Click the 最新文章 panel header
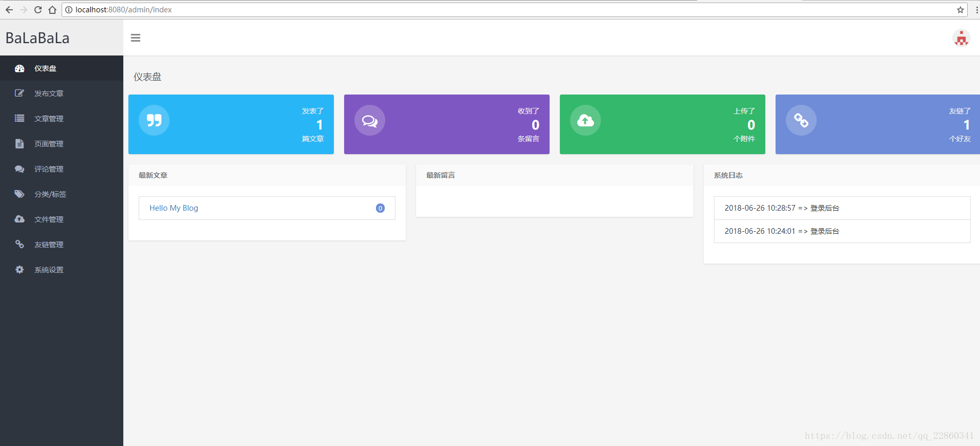This screenshot has height=446, width=980. click(x=267, y=175)
